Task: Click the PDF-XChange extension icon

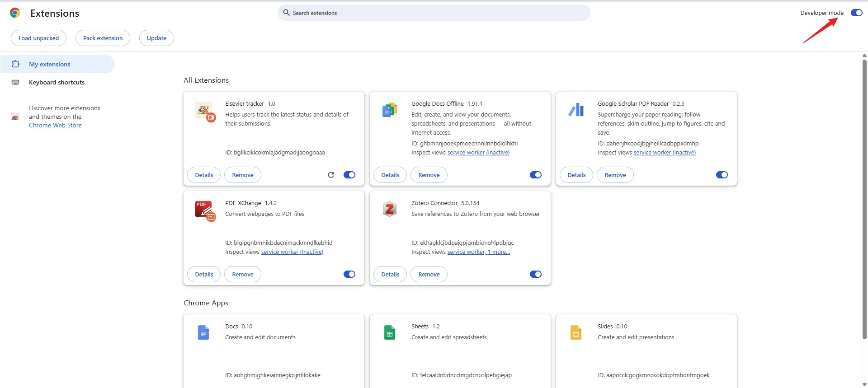Action: click(x=205, y=210)
